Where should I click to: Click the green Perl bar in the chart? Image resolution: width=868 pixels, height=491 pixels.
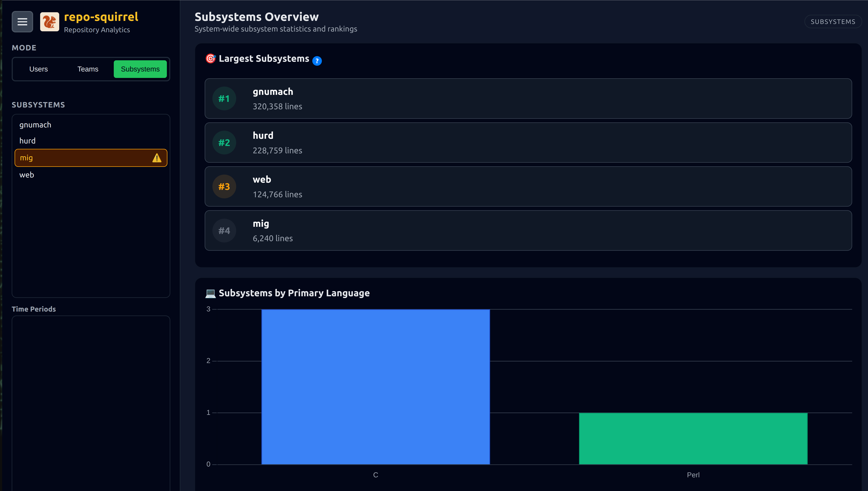coord(693,438)
